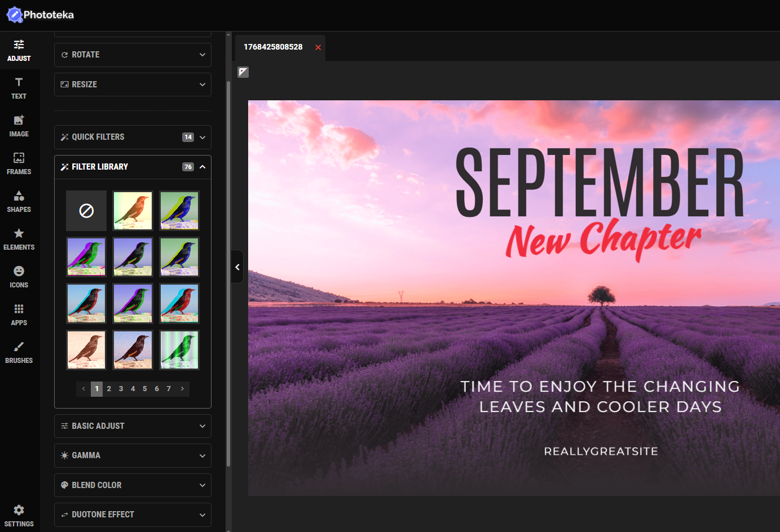Click the next page arrow in filter pagination
780x532 pixels.
[x=182, y=388]
